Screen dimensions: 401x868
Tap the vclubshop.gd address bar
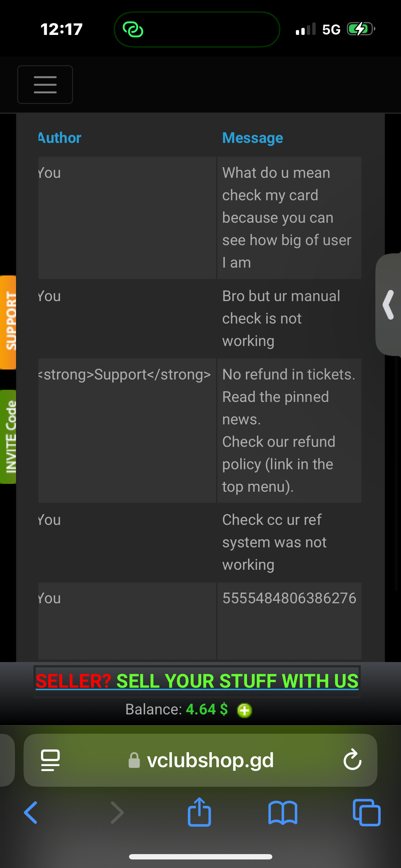201,760
